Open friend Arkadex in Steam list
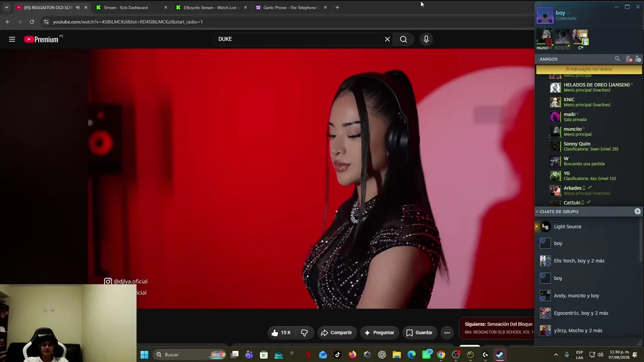The image size is (644, 362). click(589, 191)
